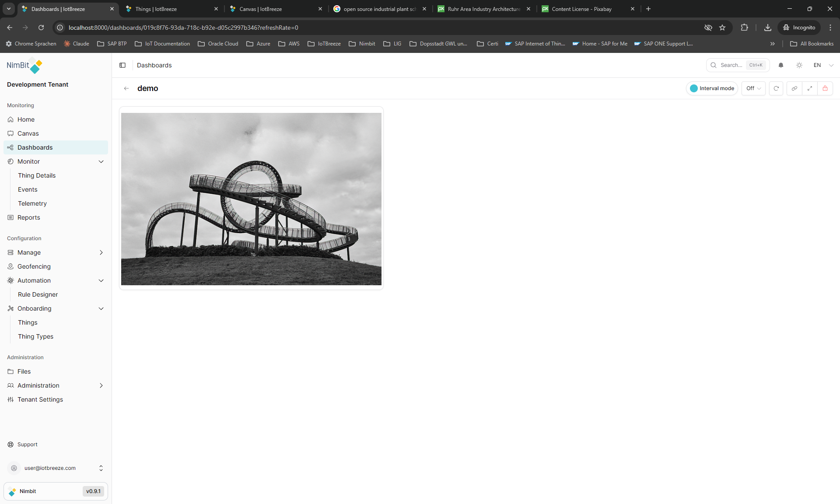
Task: Open Tenant Settings in the sidebar
Action: [x=40, y=399]
